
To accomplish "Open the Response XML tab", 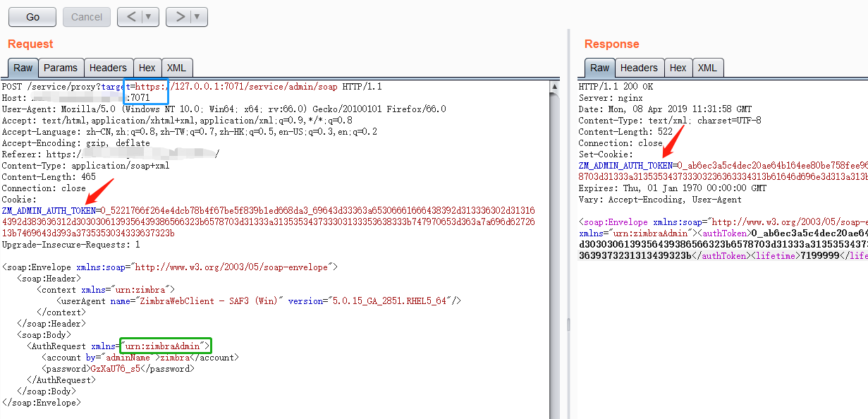I will tap(707, 68).
